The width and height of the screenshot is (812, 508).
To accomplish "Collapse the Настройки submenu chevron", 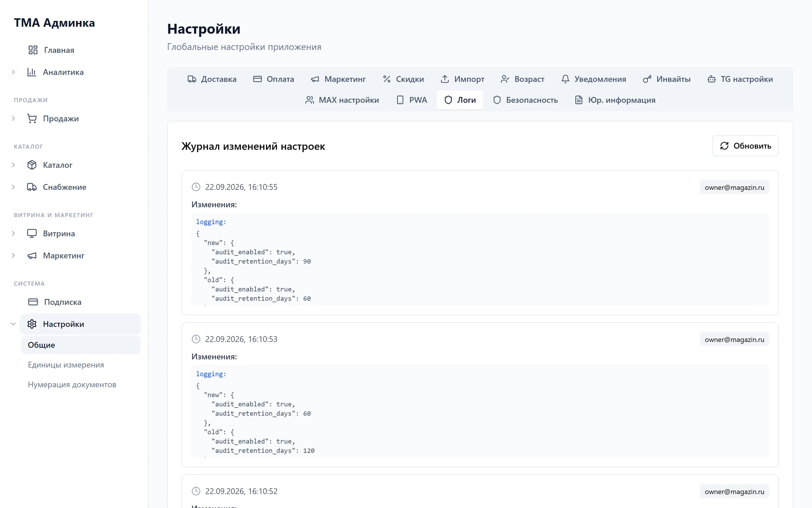I will click(13, 324).
